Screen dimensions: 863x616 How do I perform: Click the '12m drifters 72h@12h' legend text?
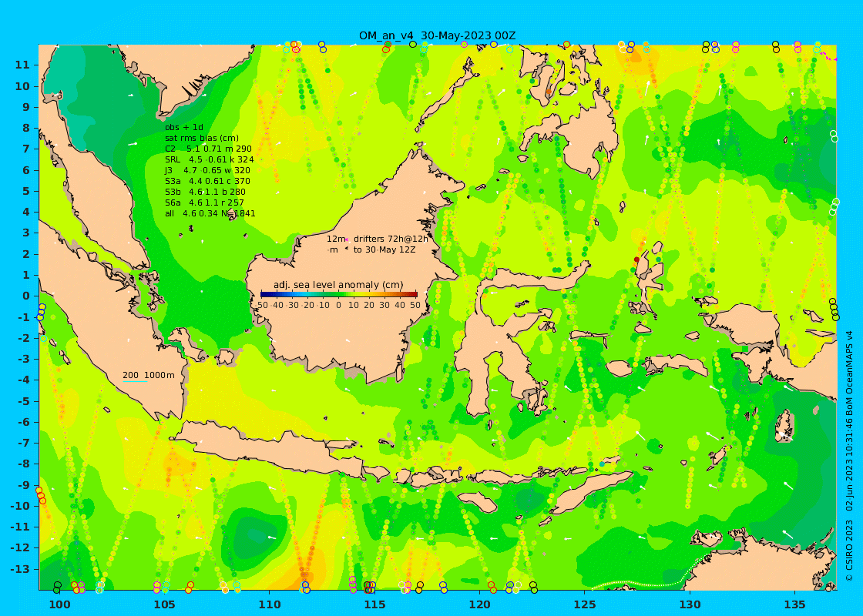(377, 239)
